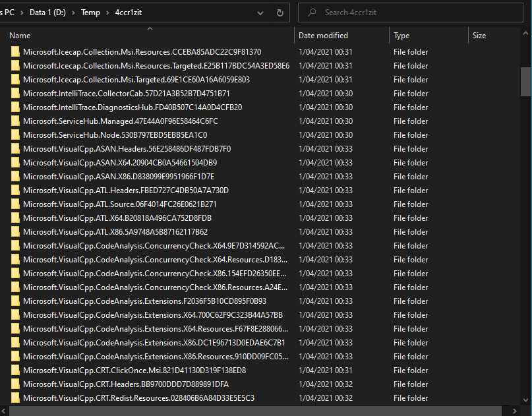Viewport: 532px width, 416px height.
Task: Click folder icon of Icecap.Collection.Msi.Resources.Targeted row
Action: pyautogui.click(x=15, y=65)
